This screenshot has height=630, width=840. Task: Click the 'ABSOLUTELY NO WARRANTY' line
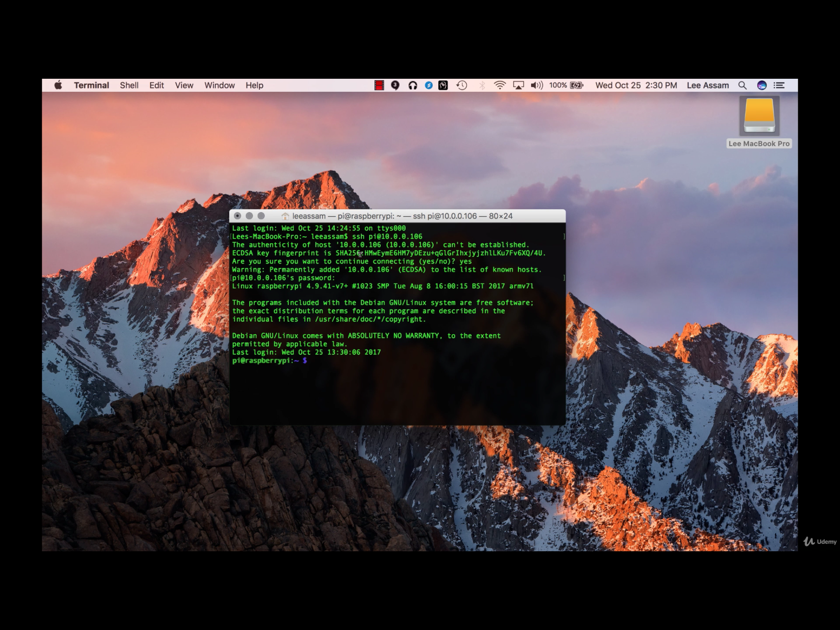[366, 336]
